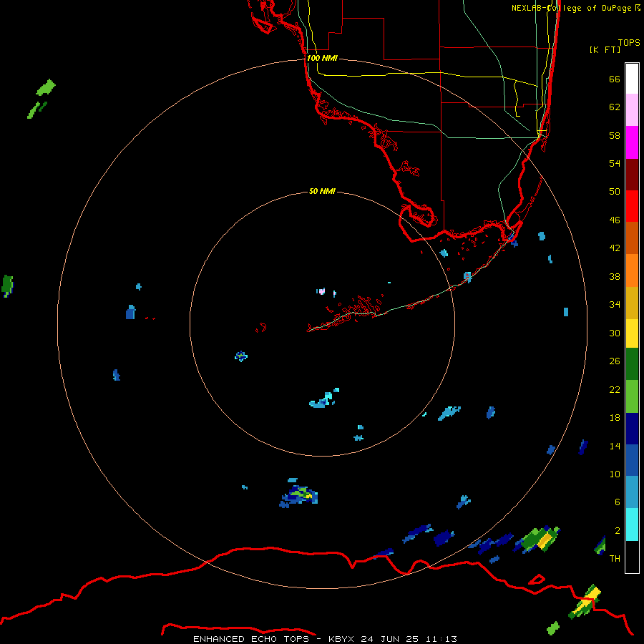
Task: Click the 14 legend value
Action: [x=615, y=446]
